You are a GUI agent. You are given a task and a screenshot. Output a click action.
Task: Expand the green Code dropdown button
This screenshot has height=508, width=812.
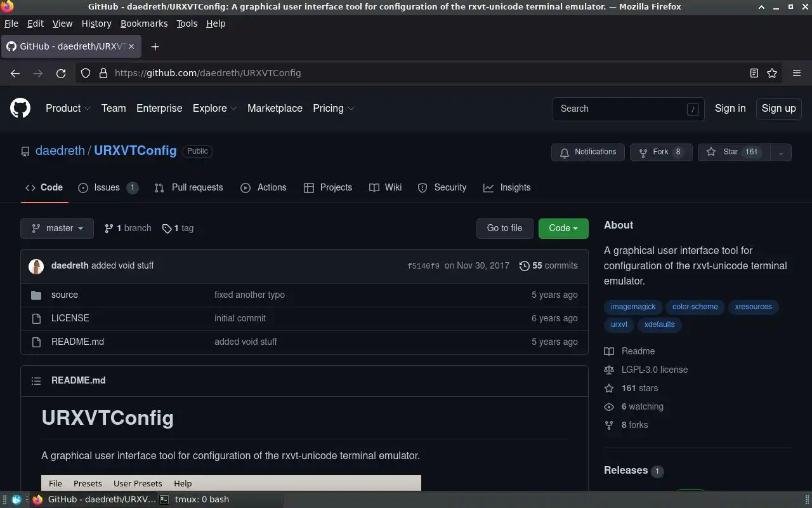point(563,229)
